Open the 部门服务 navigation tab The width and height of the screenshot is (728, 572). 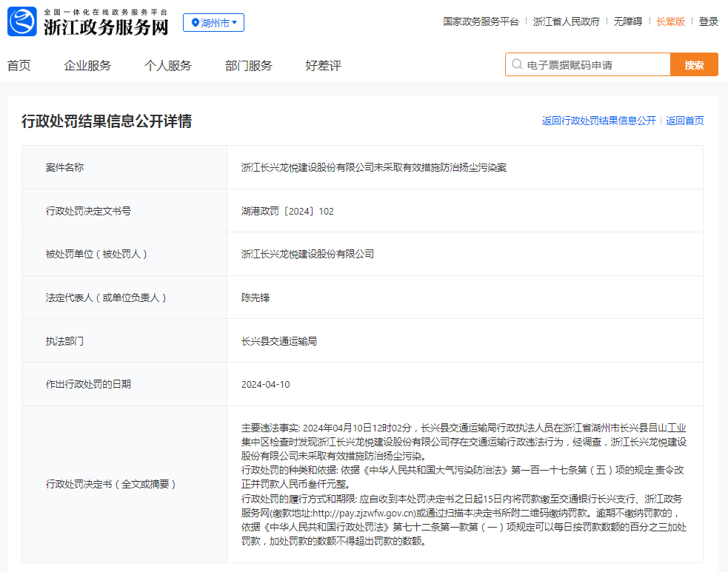click(x=248, y=65)
